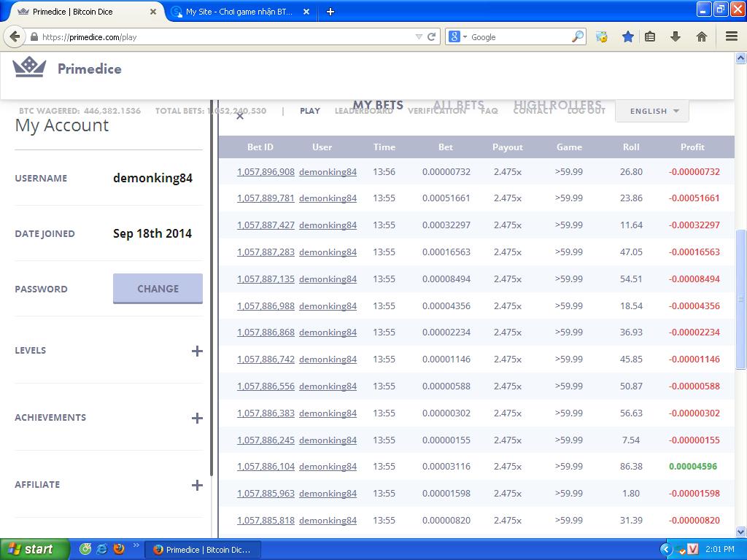
Task: Reload the page with refresh icon
Action: [x=431, y=36]
